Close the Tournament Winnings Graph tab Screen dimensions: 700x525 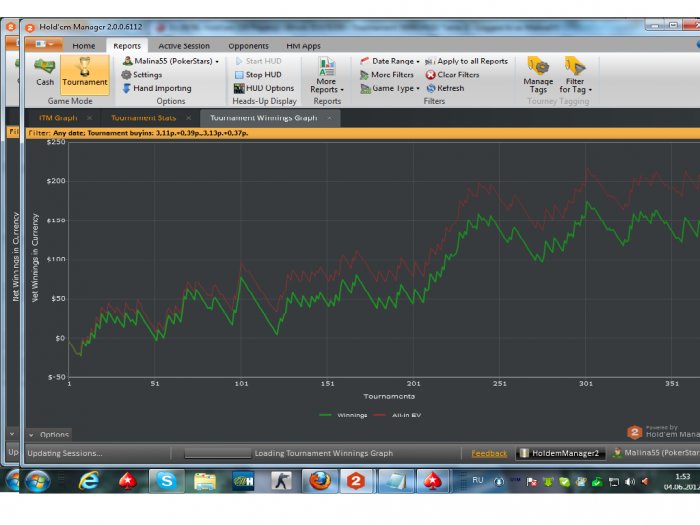pyautogui.click(x=329, y=118)
